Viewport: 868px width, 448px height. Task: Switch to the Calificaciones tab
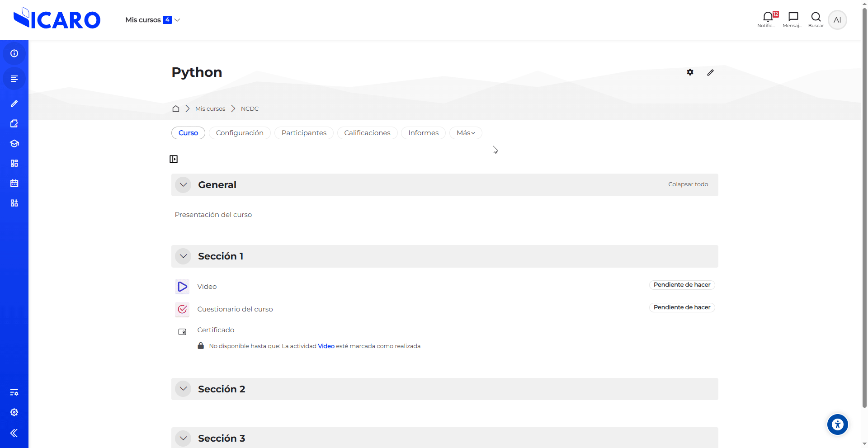point(367,133)
